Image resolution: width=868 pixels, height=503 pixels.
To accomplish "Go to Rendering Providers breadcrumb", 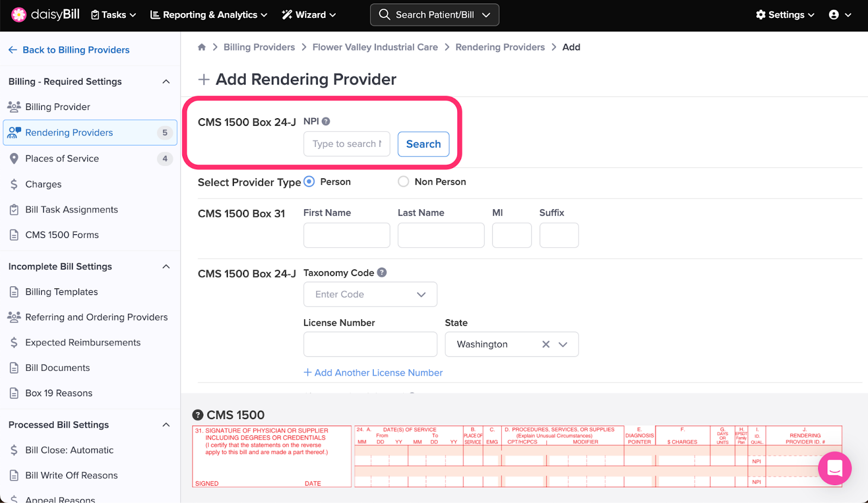I will pyautogui.click(x=500, y=47).
